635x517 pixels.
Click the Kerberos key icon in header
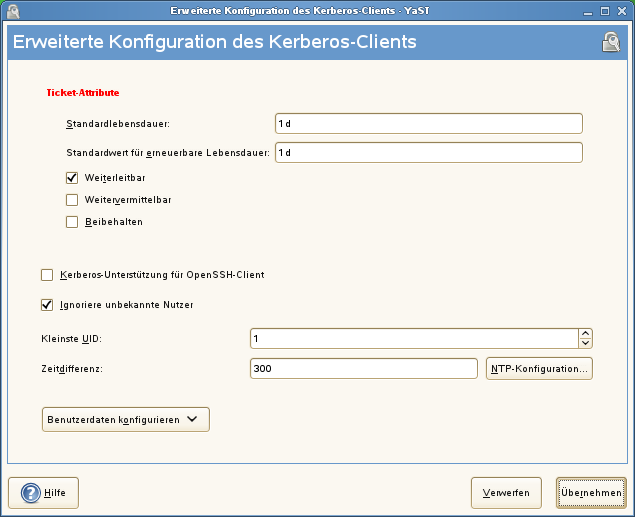[611, 42]
